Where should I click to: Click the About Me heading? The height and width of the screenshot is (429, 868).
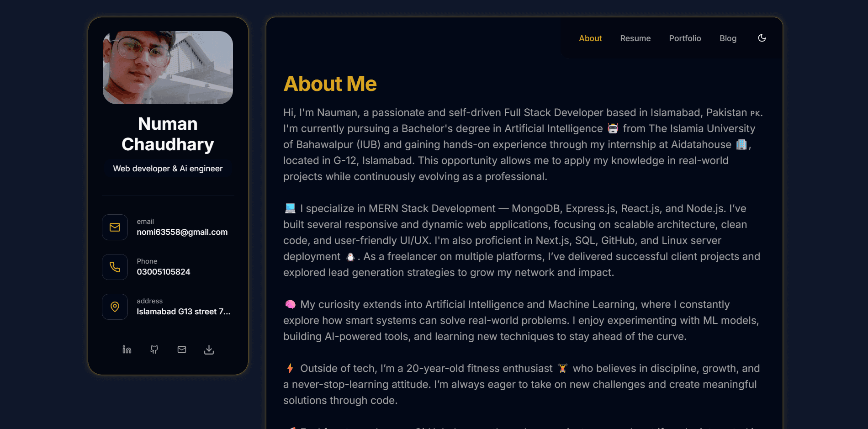click(x=330, y=84)
